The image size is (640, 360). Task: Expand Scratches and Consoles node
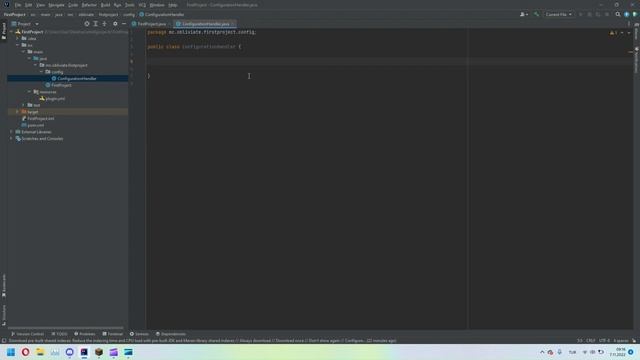[x=11, y=139]
